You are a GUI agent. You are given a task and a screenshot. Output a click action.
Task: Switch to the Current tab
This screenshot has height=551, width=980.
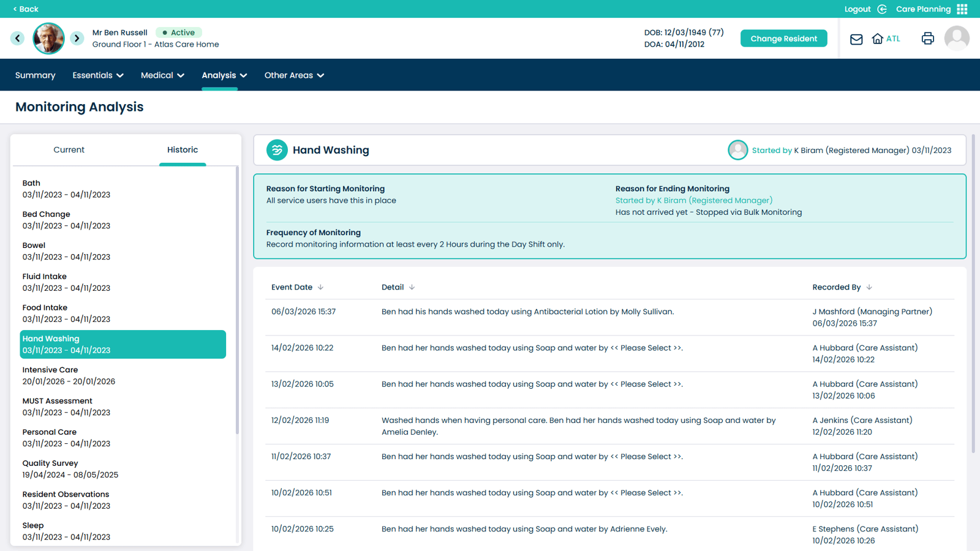69,150
